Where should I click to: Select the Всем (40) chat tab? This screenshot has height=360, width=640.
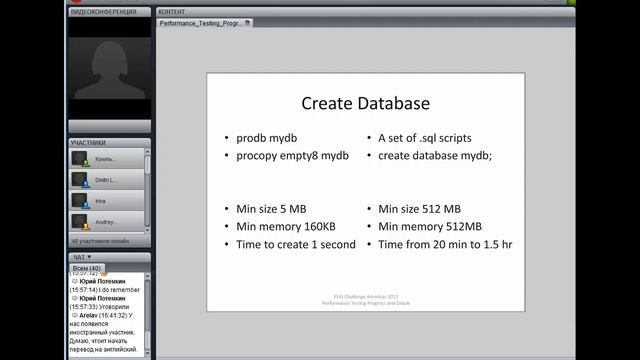(87, 268)
